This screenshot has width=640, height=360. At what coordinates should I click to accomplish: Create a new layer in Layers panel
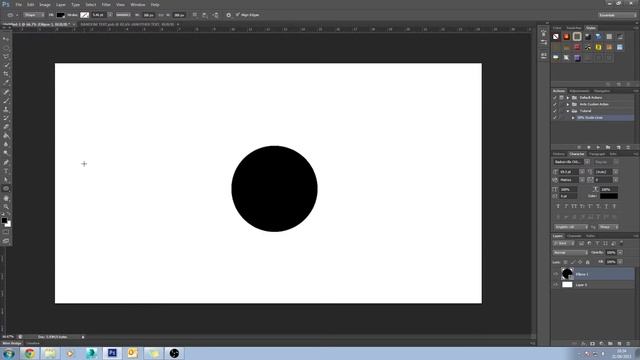tap(619, 344)
